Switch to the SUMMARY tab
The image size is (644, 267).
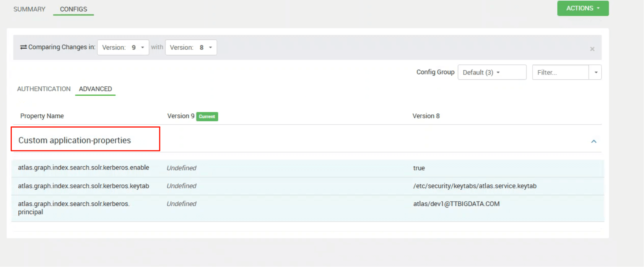[29, 9]
